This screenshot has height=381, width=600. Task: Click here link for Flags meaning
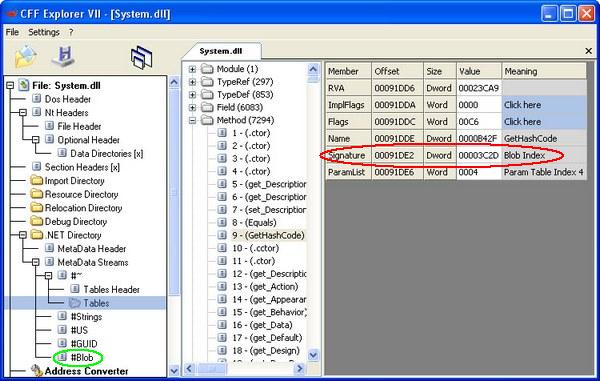(522, 122)
